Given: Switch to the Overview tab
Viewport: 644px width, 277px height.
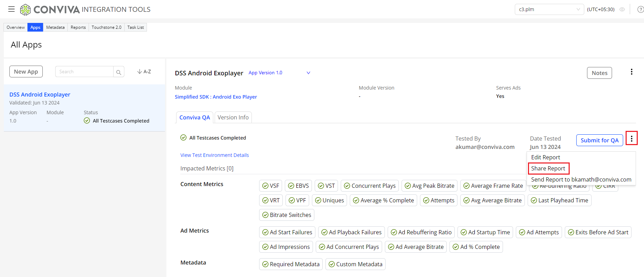Looking at the screenshot, I should [16, 27].
